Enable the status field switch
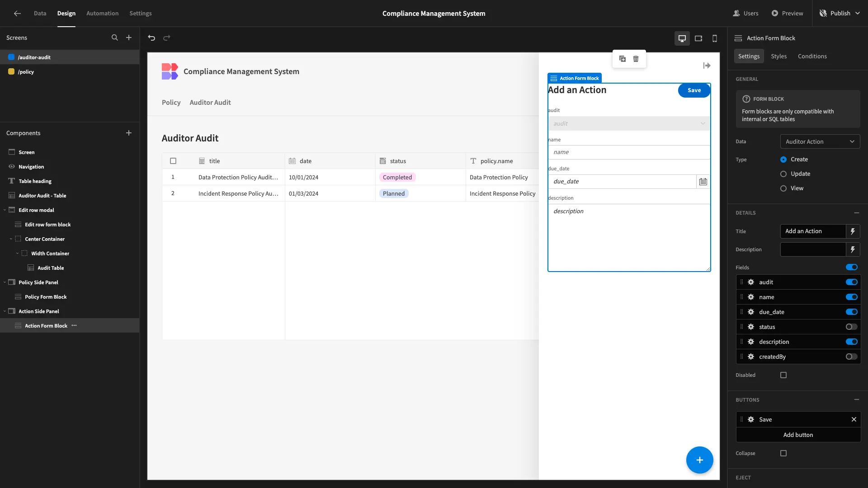 (x=852, y=327)
